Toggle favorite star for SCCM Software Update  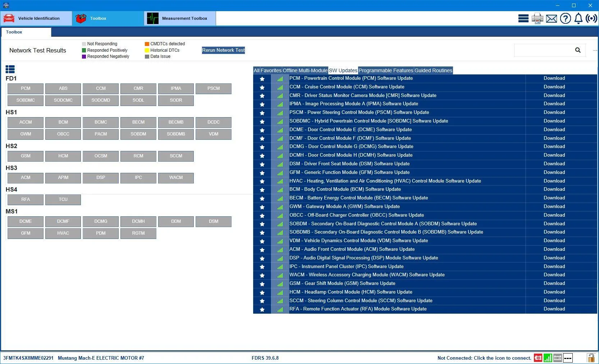point(262,301)
